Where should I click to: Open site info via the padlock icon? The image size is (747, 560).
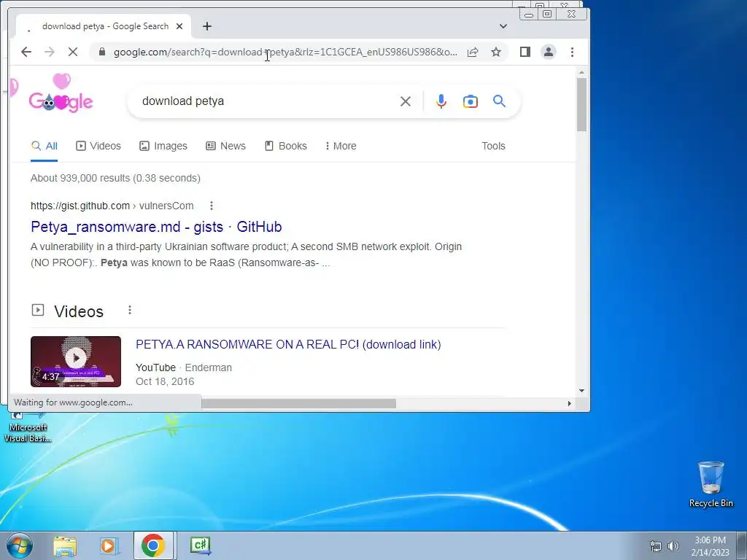coord(102,52)
